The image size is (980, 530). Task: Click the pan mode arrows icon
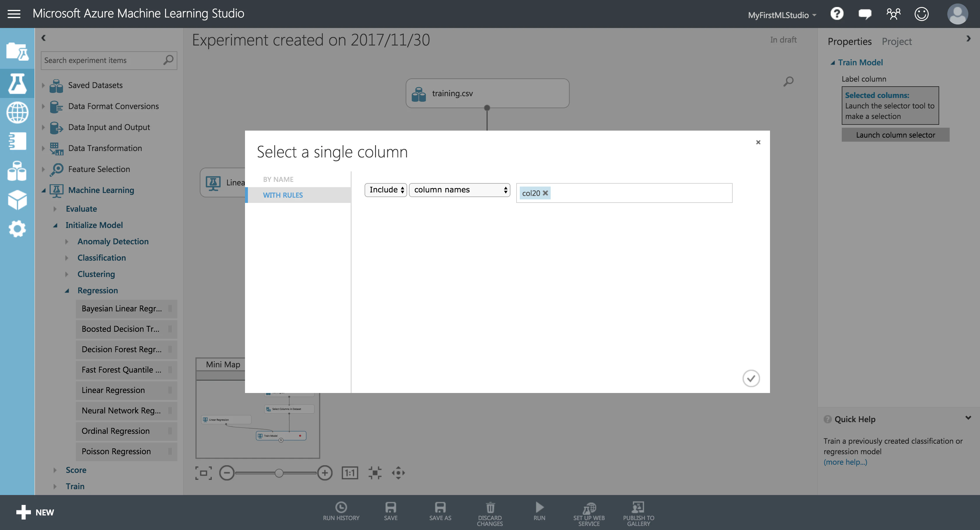tap(398, 473)
